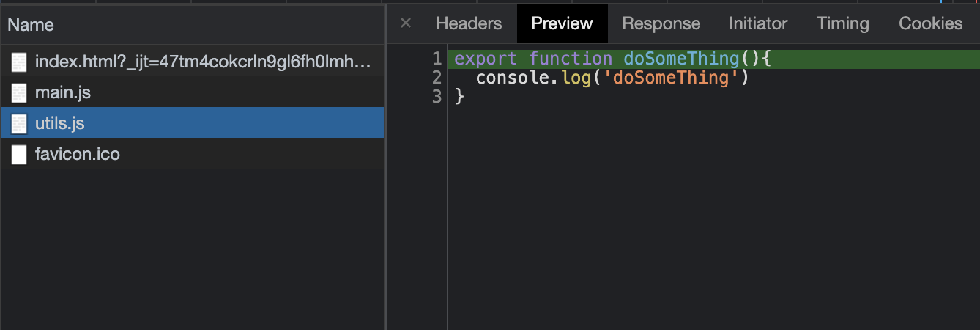Image resolution: width=980 pixels, height=330 pixels.
Task: Open the Headers tab
Action: (x=469, y=23)
